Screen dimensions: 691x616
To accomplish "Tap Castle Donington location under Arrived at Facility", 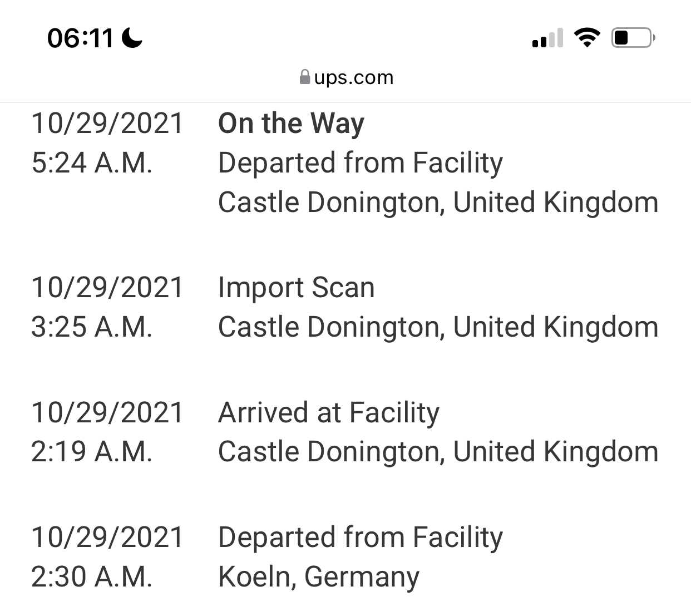I will (x=438, y=452).
